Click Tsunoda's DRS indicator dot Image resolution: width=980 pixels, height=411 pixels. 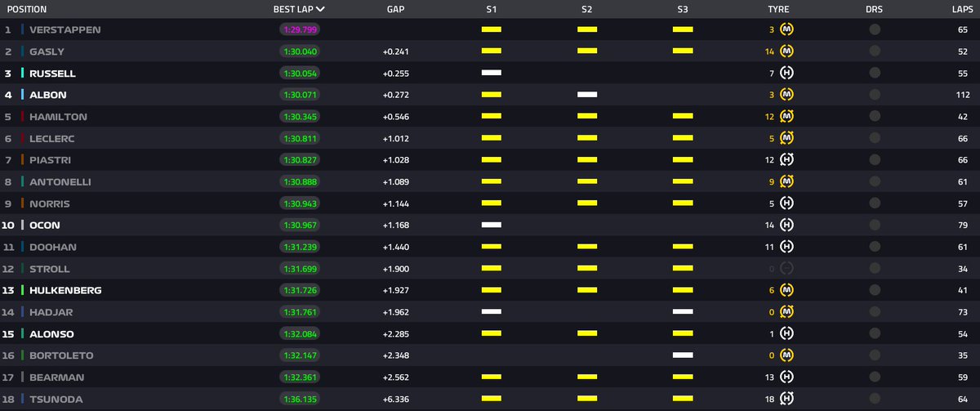(875, 399)
